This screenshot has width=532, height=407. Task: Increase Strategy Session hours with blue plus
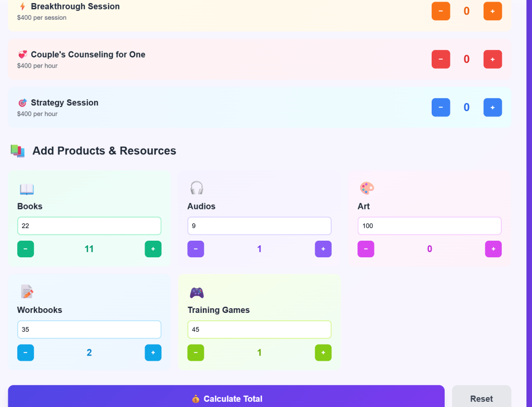[492, 107]
